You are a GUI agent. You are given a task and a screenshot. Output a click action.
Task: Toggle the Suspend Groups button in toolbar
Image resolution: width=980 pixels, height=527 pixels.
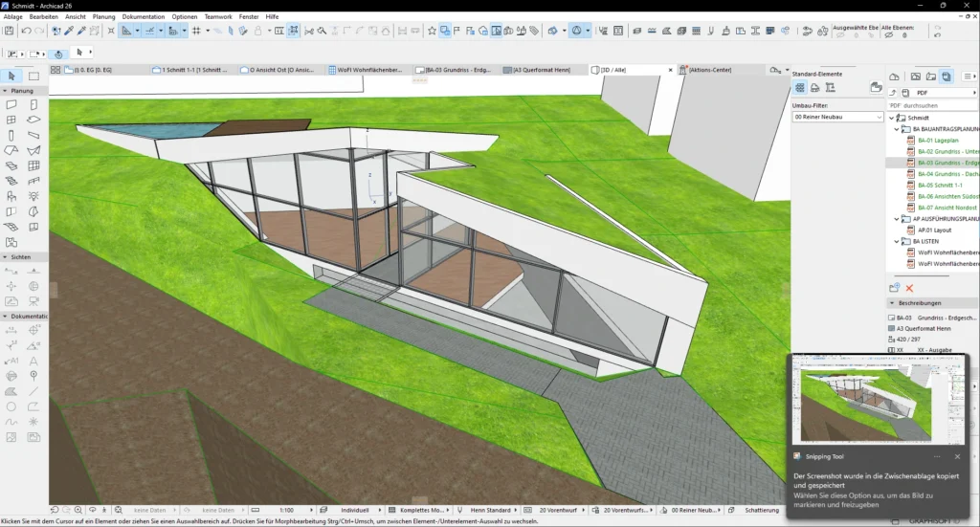pyautogui.click(x=293, y=31)
